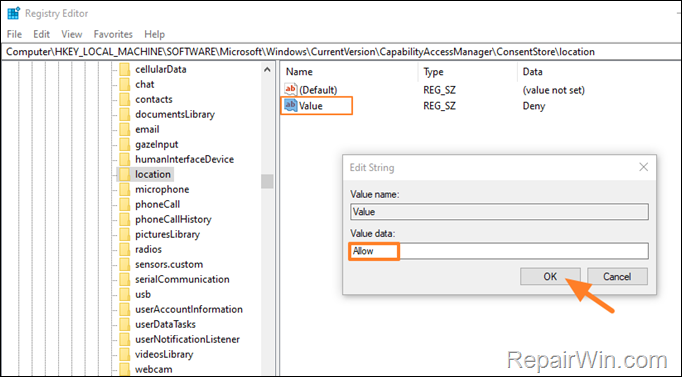Click the Deny data cell
The height and width of the screenshot is (377, 682).
(x=534, y=106)
